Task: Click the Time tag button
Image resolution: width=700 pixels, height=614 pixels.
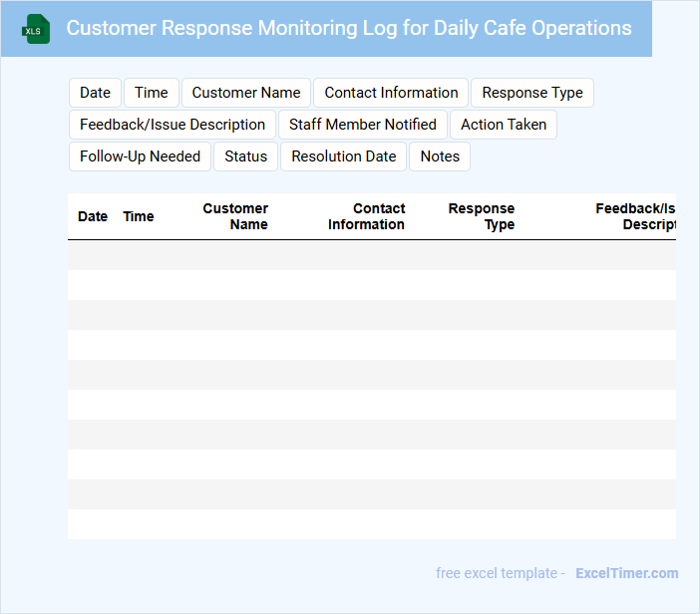Action: [152, 93]
